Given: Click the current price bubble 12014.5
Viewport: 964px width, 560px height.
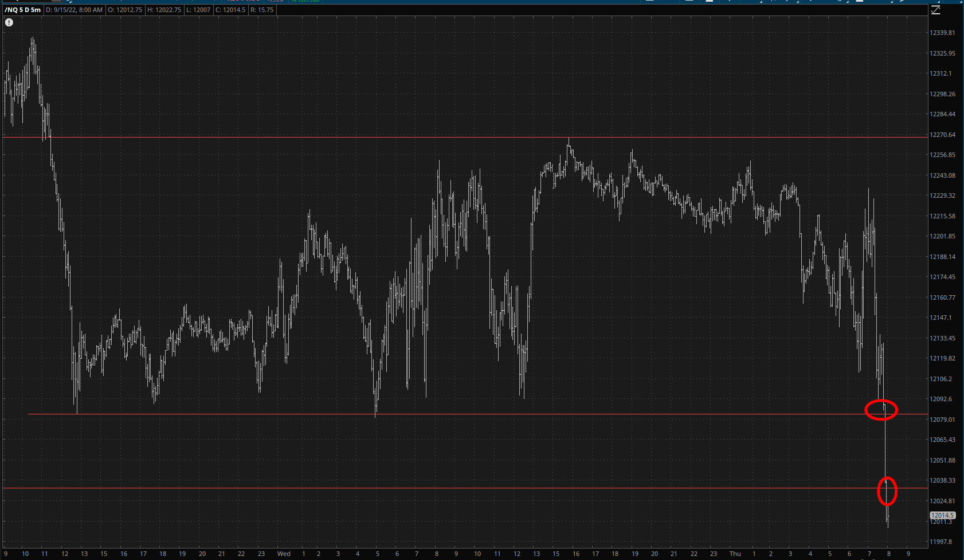Looking at the screenshot, I should (x=942, y=515).
